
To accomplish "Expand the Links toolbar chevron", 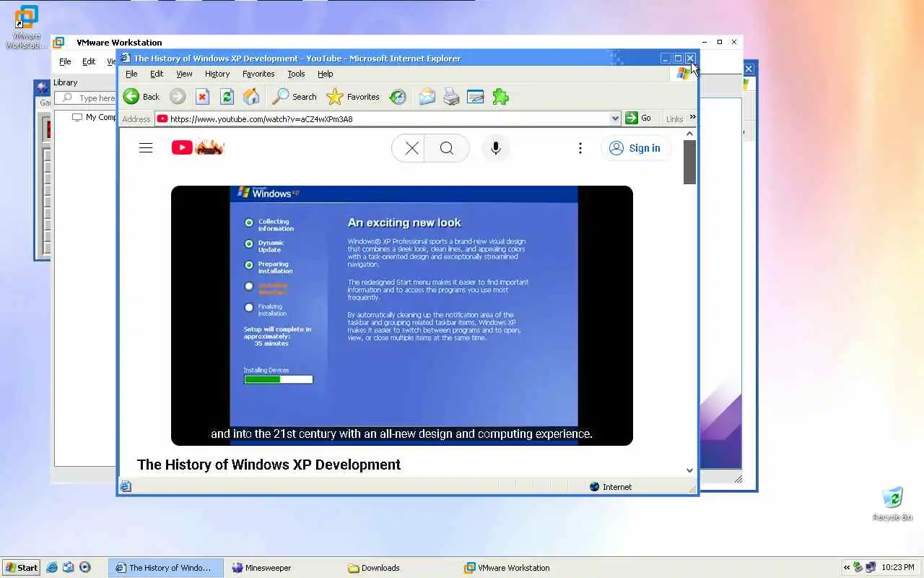I will click(x=692, y=116).
